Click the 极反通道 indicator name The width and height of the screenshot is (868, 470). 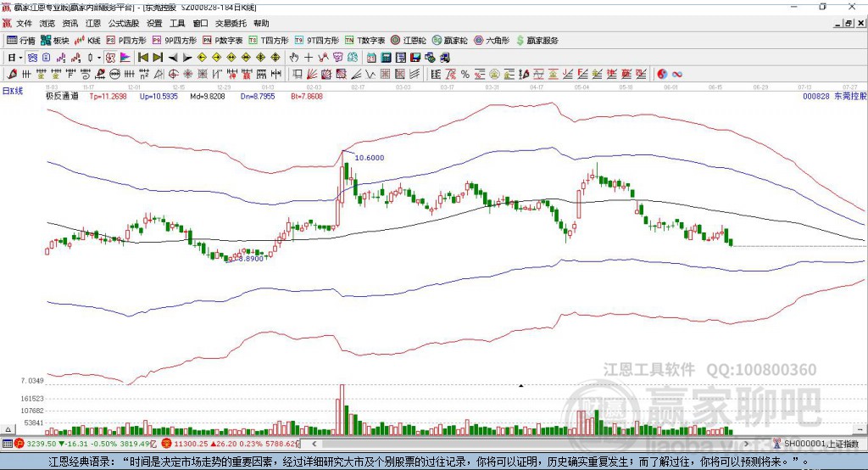click(62, 96)
